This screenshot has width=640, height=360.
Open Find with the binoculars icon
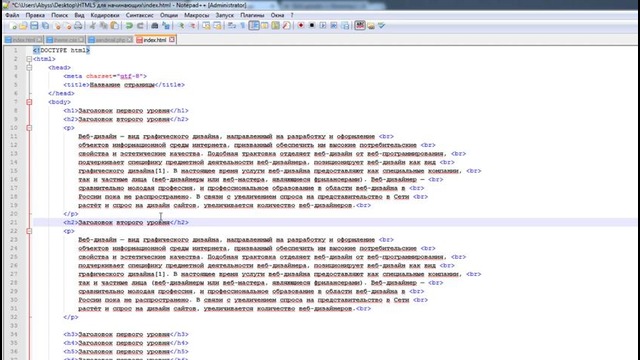tap(155, 26)
